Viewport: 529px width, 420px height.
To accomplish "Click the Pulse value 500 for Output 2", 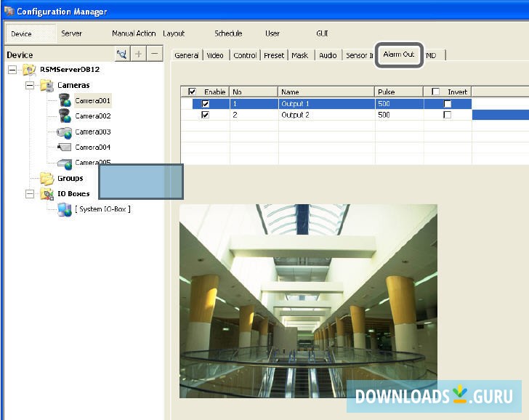I will (399, 115).
